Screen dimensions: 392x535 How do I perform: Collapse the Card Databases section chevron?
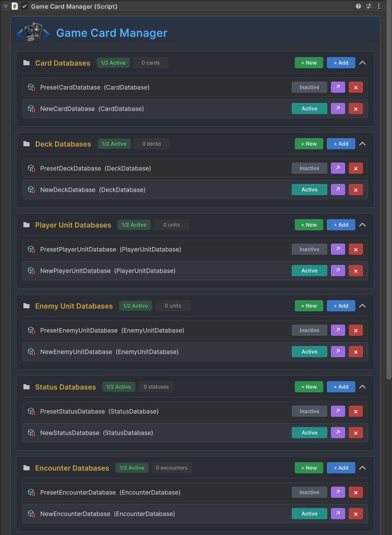(x=362, y=63)
